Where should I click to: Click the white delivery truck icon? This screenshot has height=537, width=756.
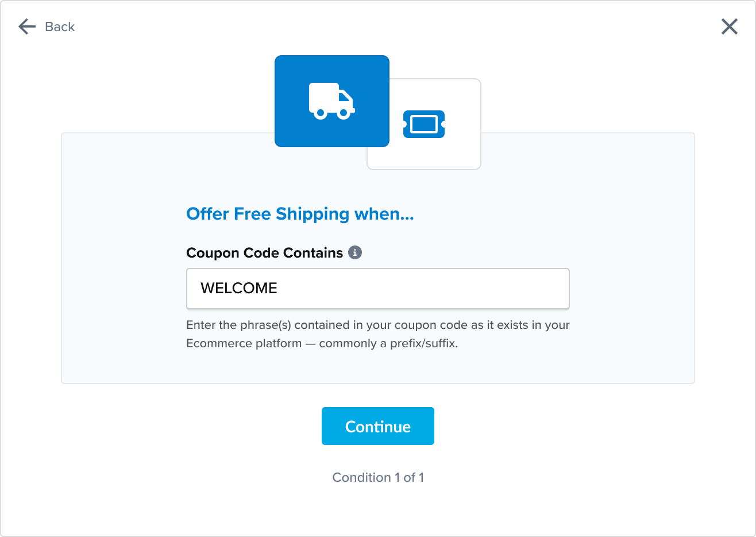(331, 101)
